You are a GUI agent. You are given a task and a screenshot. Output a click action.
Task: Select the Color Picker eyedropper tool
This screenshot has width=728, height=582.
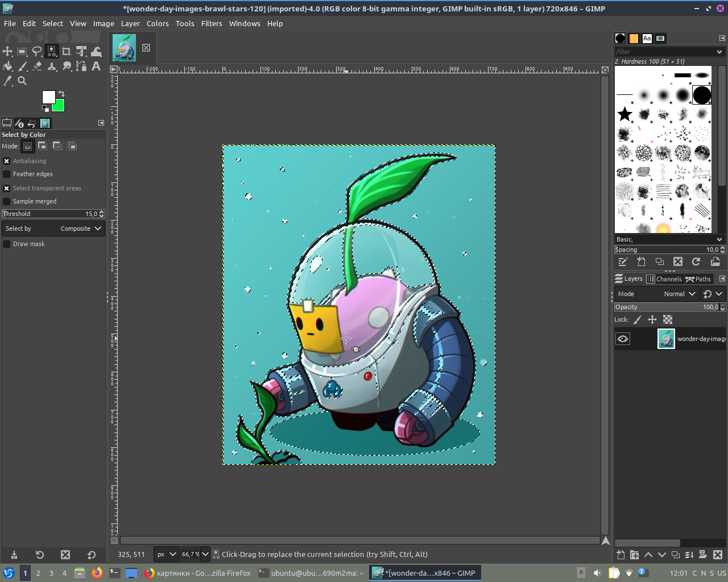point(7,81)
